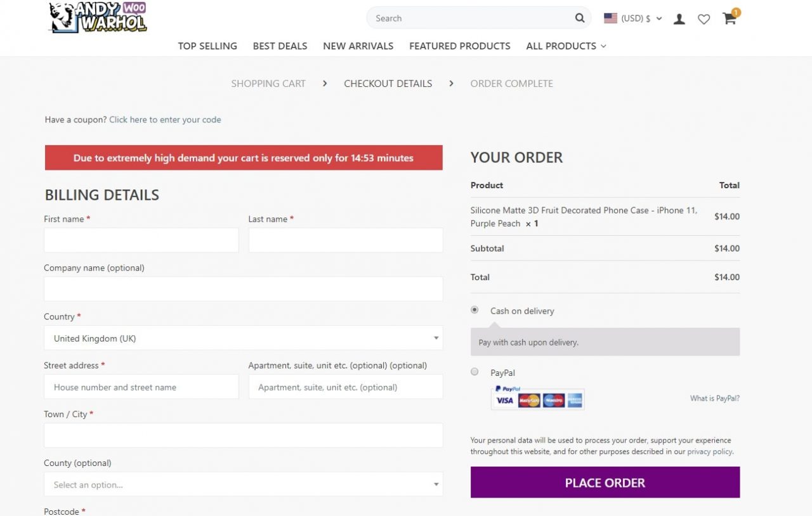Open the account icon in the header
Image resolution: width=812 pixels, height=516 pixels.
tap(679, 19)
